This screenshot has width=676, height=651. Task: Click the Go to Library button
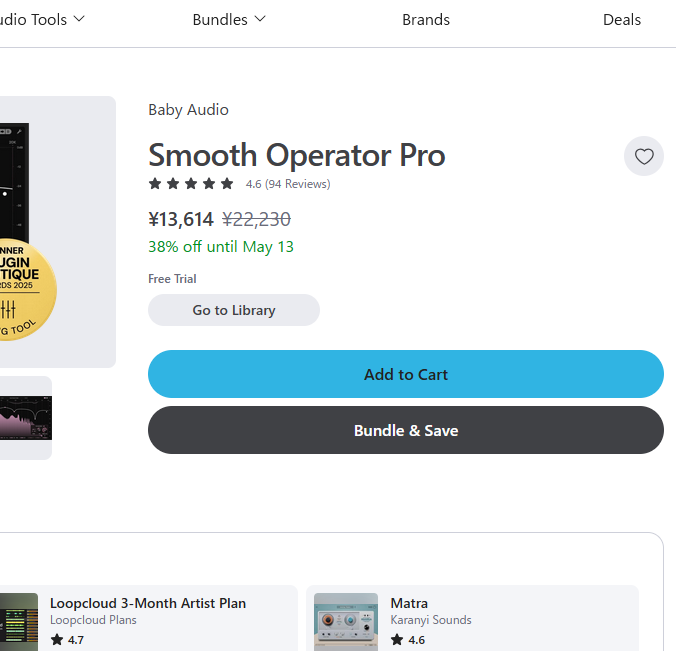click(x=234, y=310)
